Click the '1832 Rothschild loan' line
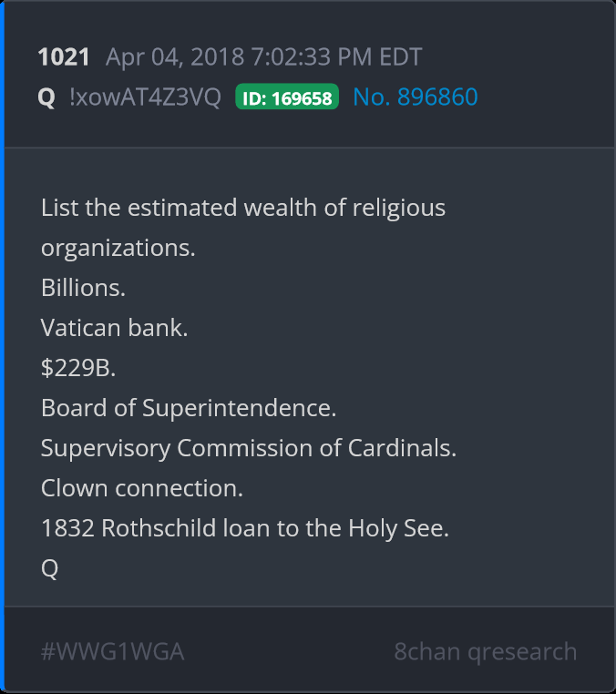Image resolution: width=616 pixels, height=694 pixels. point(245,528)
